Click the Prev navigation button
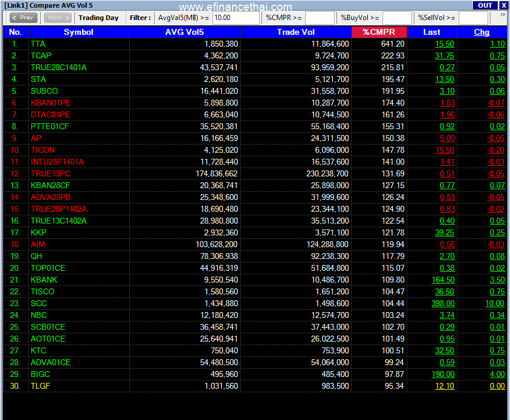The image size is (510, 420). [x=24, y=18]
